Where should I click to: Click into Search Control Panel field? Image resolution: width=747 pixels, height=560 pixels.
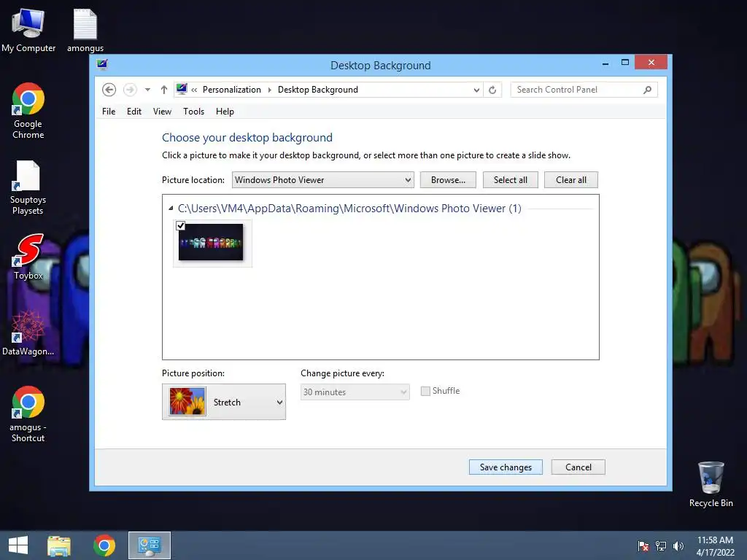click(584, 90)
